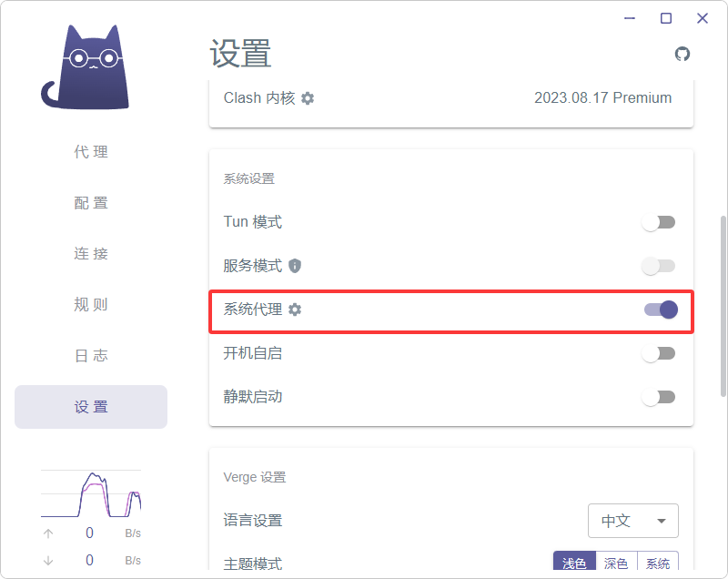Enable 开机自启
The image size is (728, 579).
click(x=659, y=353)
